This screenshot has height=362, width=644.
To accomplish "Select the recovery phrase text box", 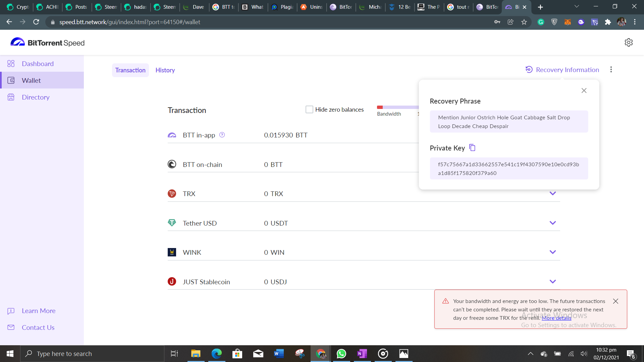I will click(x=509, y=122).
